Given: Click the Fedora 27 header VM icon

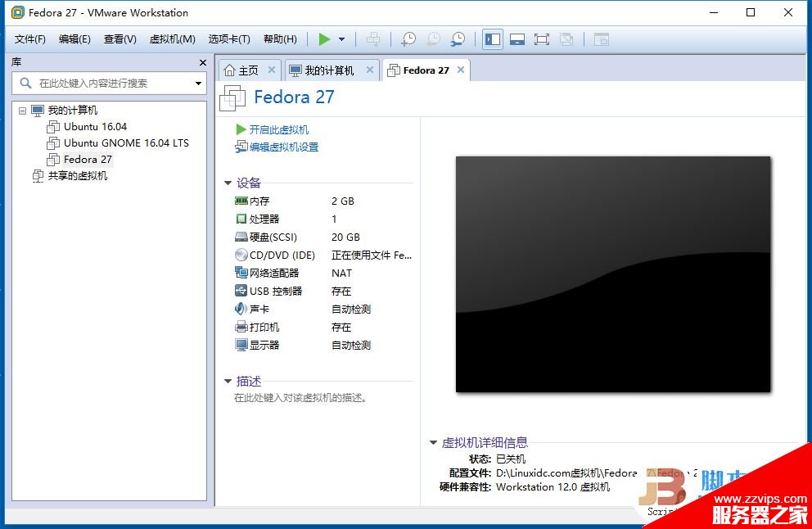Looking at the screenshot, I should point(232,98).
